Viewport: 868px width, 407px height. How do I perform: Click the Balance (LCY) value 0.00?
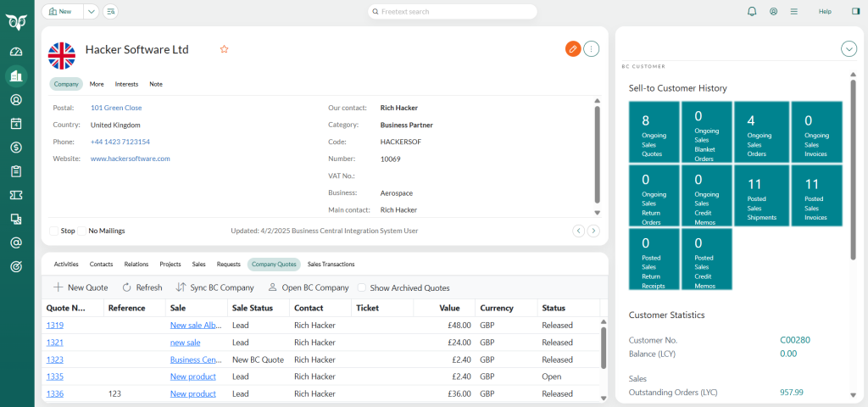788,354
